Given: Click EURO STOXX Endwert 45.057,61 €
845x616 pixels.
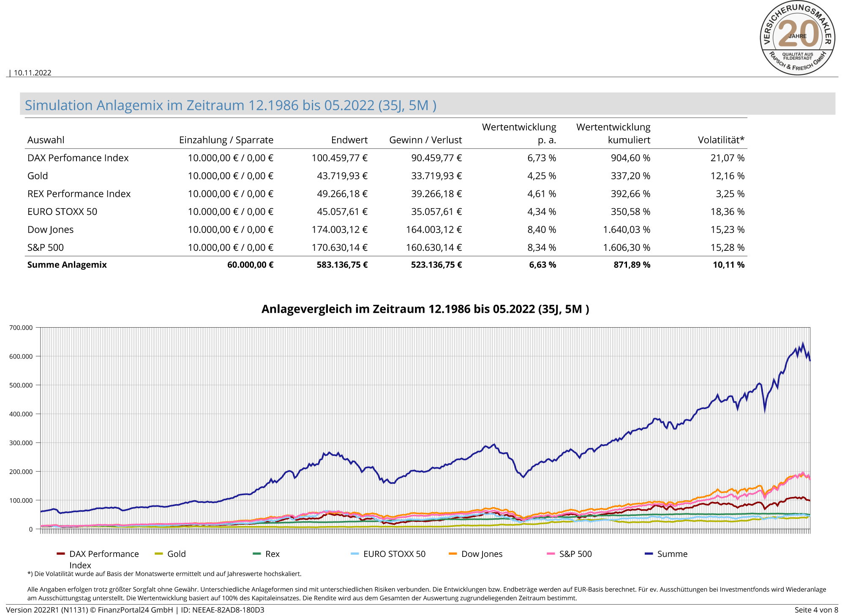Looking at the screenshot, I should [x=342, y=212].
